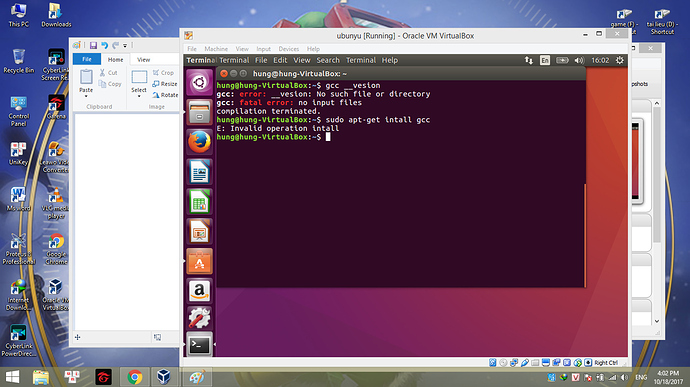Click Copy in Paint clipboard group
690x387 pixels.
tap(110, 84)
